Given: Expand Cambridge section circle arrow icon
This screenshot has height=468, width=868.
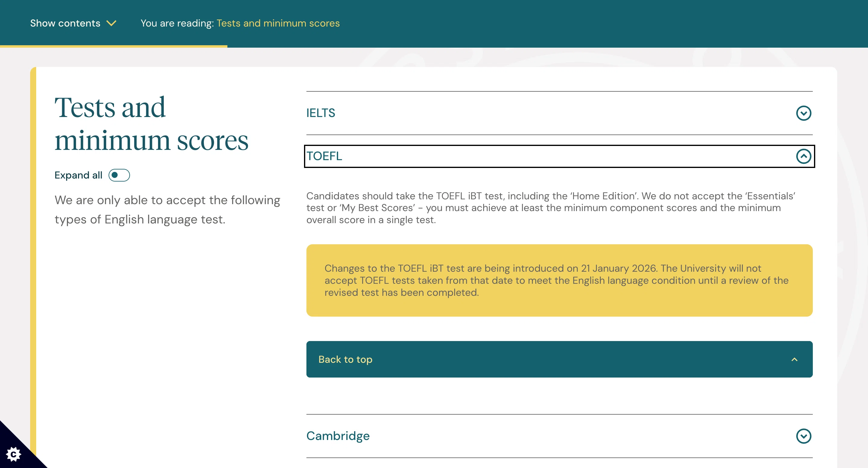Looking at the screenshot, I should pos(803,436).
